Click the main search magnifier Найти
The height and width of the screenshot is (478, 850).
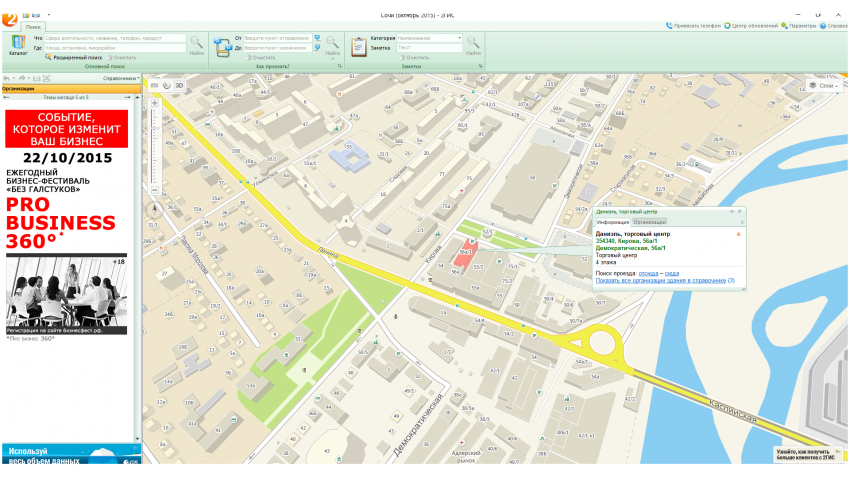(x=196, y=43)
